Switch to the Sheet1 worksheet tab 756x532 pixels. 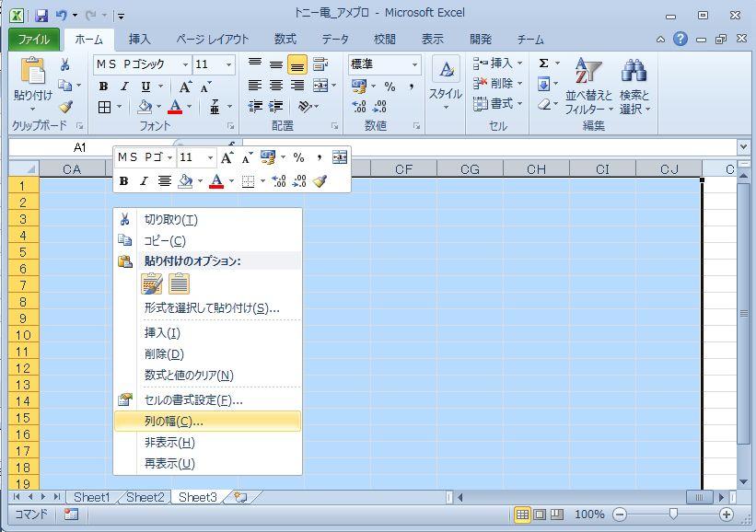[x=91, y=497]
